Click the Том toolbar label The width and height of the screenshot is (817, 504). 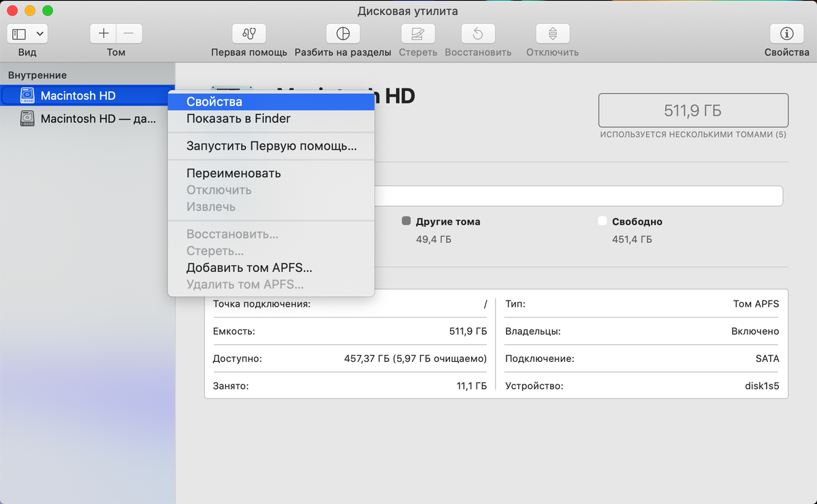(x=116, y=52)
